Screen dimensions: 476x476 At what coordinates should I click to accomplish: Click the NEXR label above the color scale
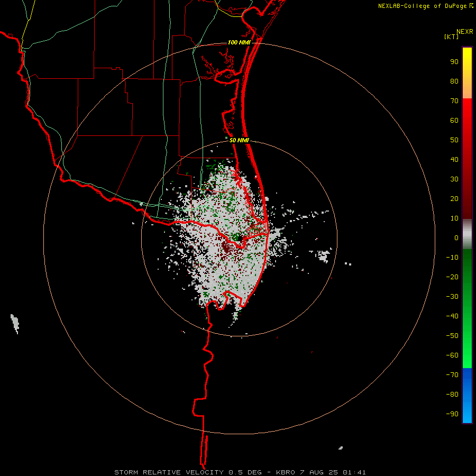465,32
